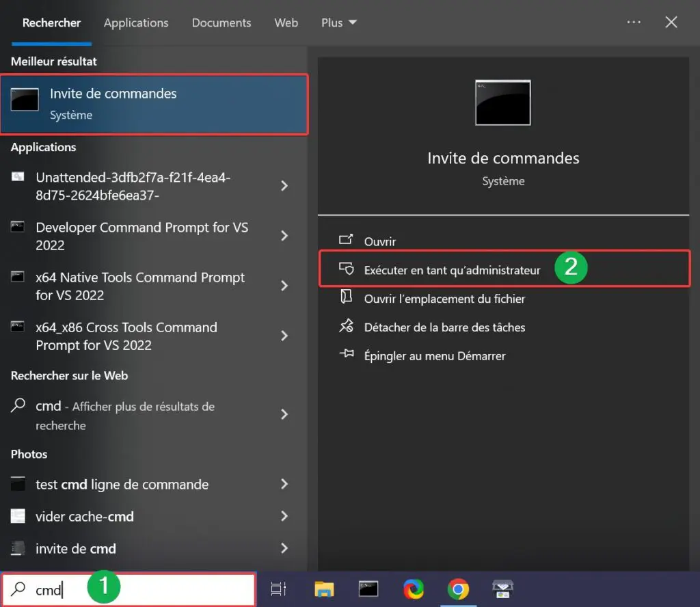Click the large Invite de commandes preview image
The image size is (700, 607).
pos(502,103)
